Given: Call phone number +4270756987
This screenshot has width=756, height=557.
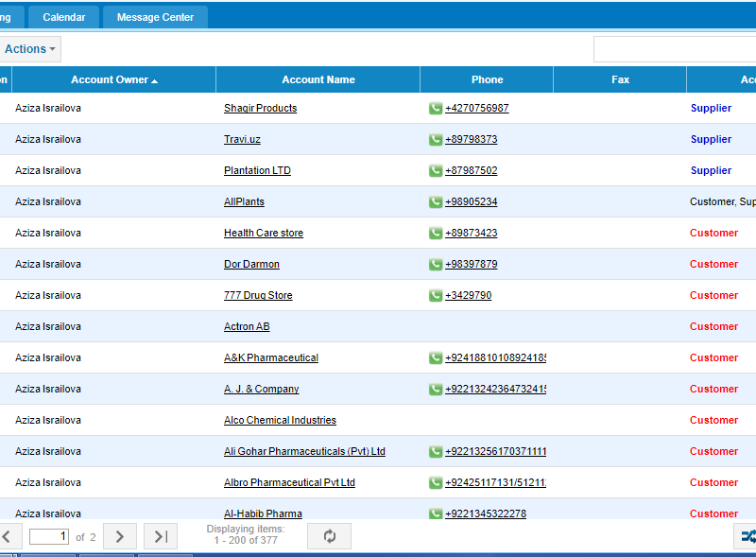Looking at the screenshot, I should (477, 108).
